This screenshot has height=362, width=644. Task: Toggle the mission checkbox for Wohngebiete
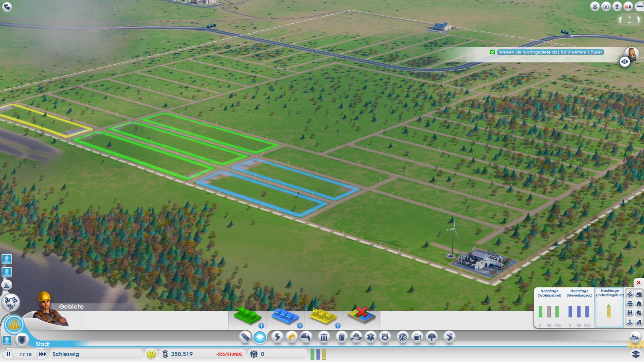click(x=492, y=52)
